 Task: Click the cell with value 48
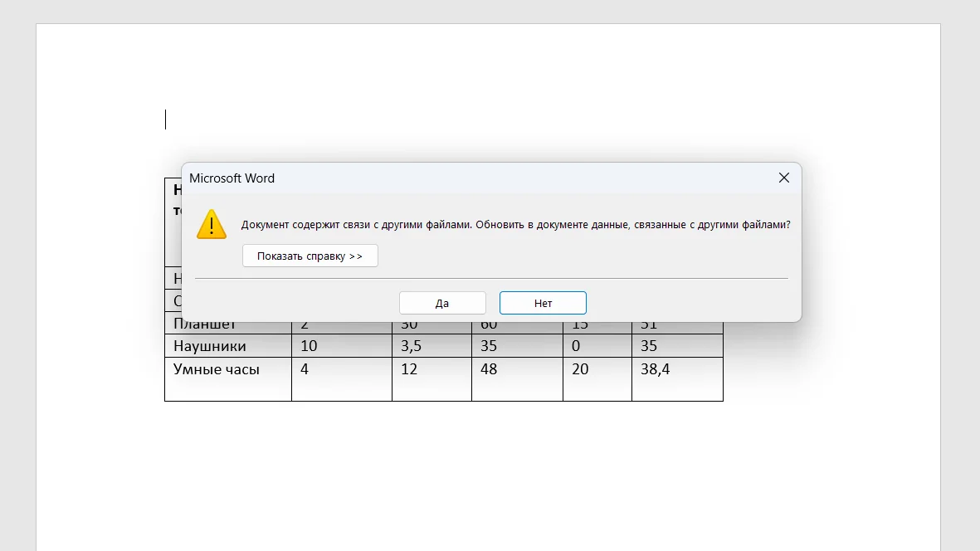489,370
